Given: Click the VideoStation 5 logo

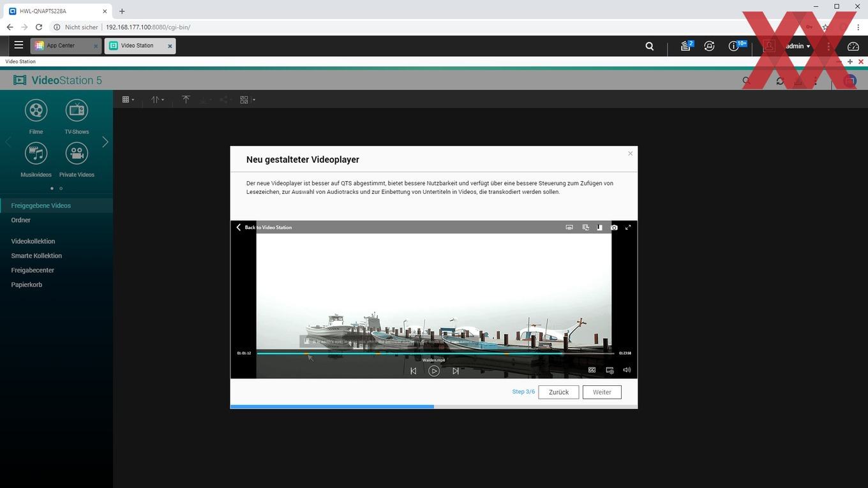Looking at the screenshot, I should tap(57, 80).
